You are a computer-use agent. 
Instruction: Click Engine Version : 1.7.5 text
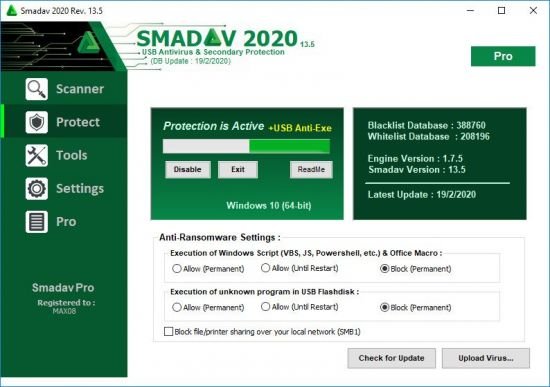[x=415, y=159]
